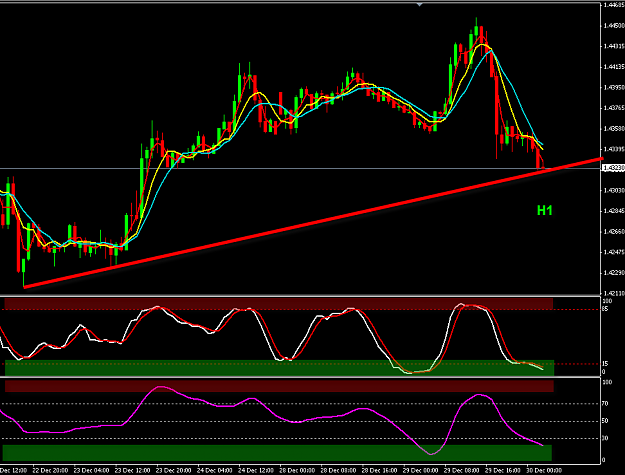Click the 22 Dec 20:00 time label
625x475 pixels.
[50, 471]
